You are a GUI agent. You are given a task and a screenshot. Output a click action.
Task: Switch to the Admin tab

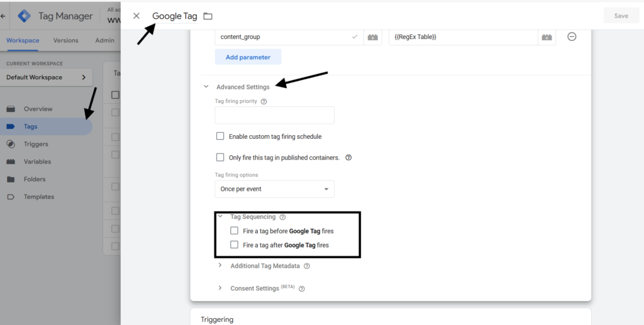(105, 40)
